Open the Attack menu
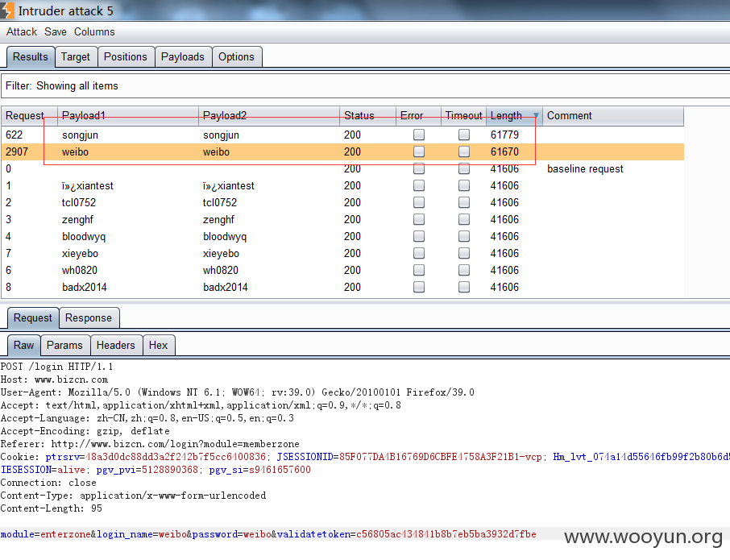 point(22,31)
